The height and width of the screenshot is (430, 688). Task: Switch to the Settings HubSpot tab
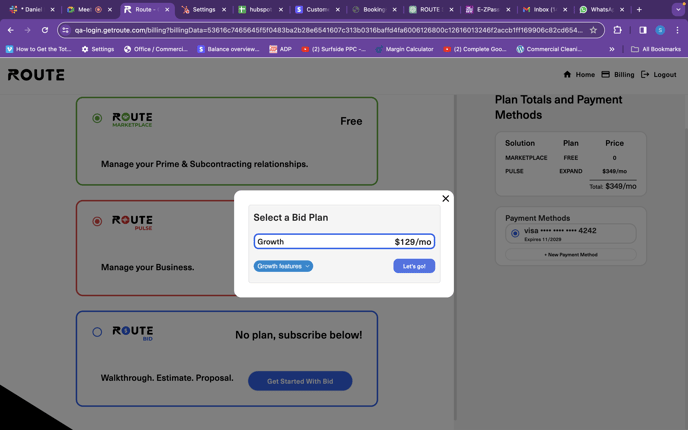click(204, 9)
